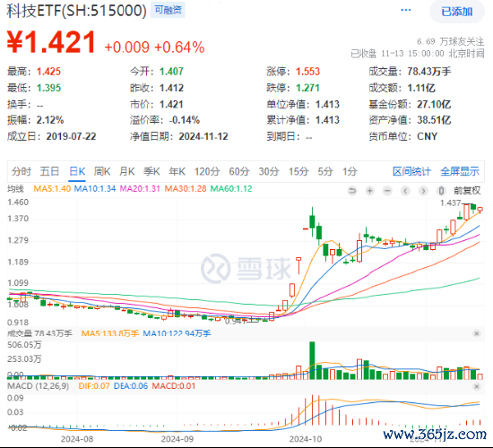
Task: Open 全屏显示 fullscreen view
Action: 460,172
